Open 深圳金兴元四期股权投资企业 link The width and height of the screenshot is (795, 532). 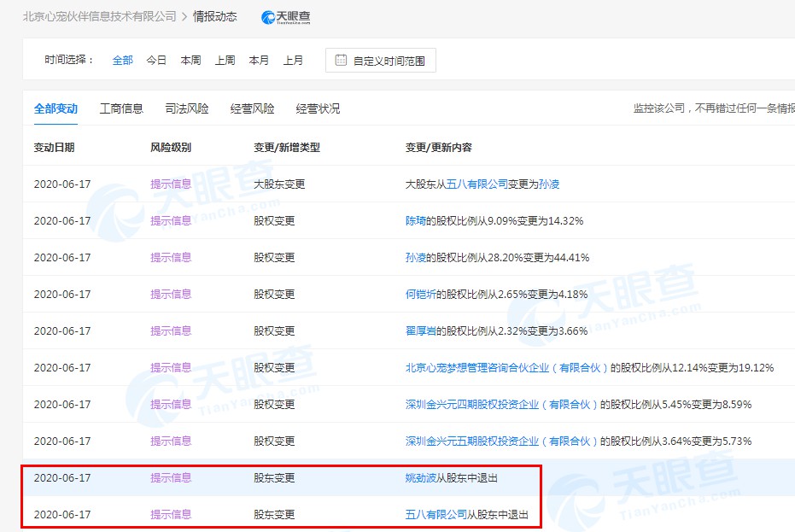point(501,405)
